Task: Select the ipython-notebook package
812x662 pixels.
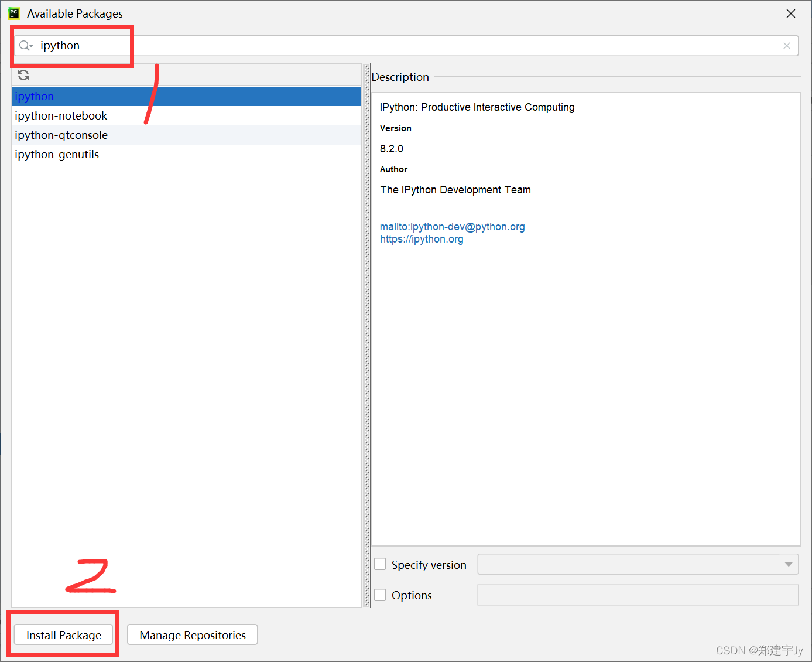Action: tap(186, 115)
